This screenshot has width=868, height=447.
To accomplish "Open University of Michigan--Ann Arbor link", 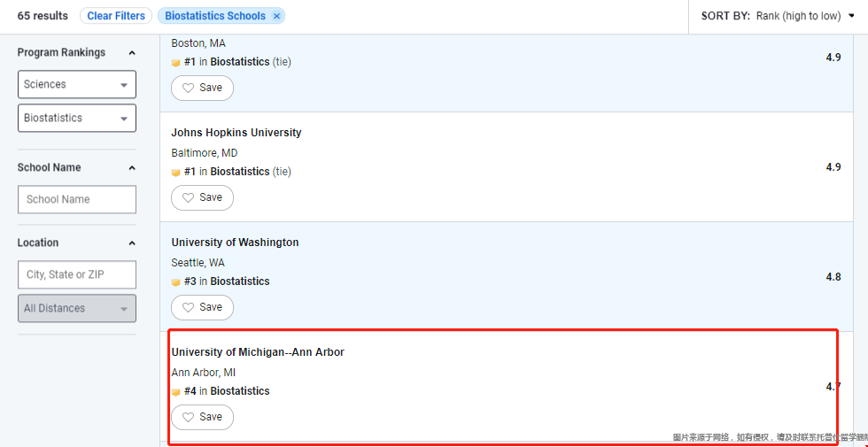I will tap(258, 352).
